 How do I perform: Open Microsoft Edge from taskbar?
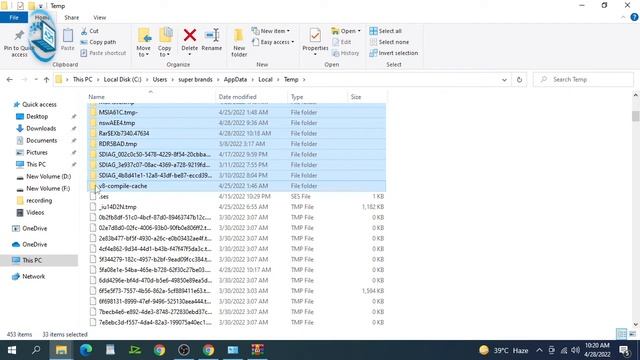86,350
